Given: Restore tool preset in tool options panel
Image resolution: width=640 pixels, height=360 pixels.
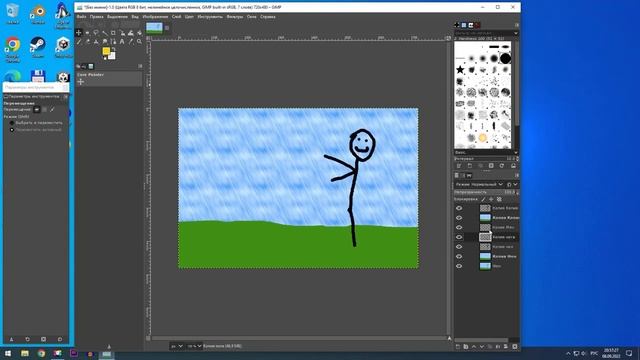Looking at the screenshot, I should tap(27, 339).
